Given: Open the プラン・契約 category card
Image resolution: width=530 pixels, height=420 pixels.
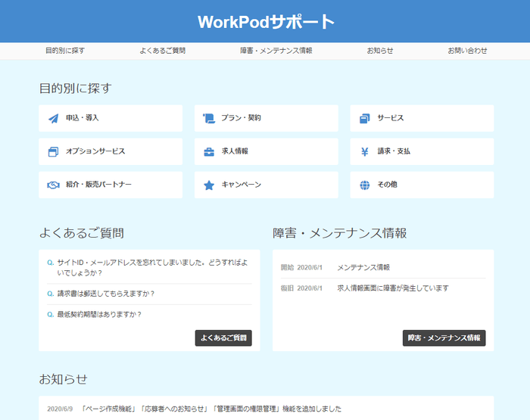Looking at the screenshot, I should 267,118.
